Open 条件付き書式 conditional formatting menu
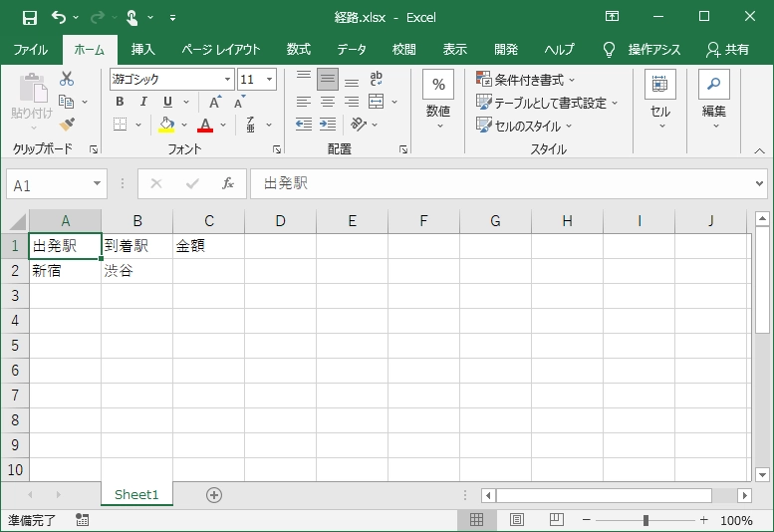Image resolution: width=774 pixels, height=532 pixels. point(526,80)
